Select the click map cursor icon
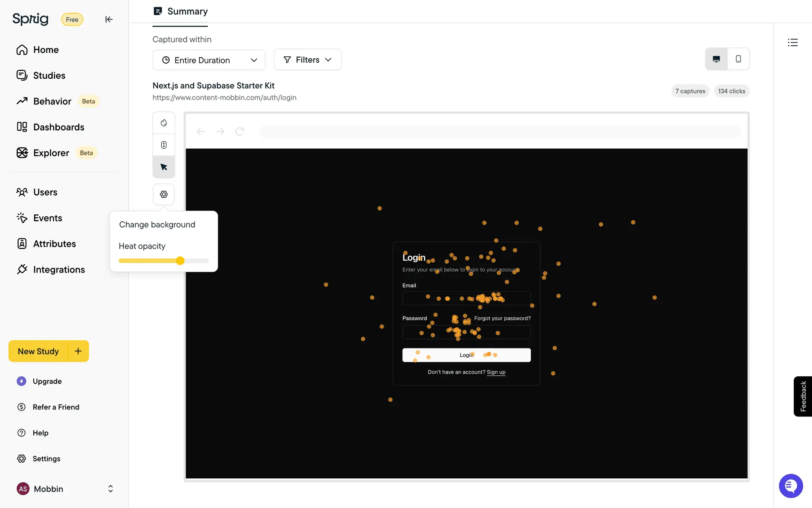This screenshot has height=508, width=812. (x=164, y=167)
